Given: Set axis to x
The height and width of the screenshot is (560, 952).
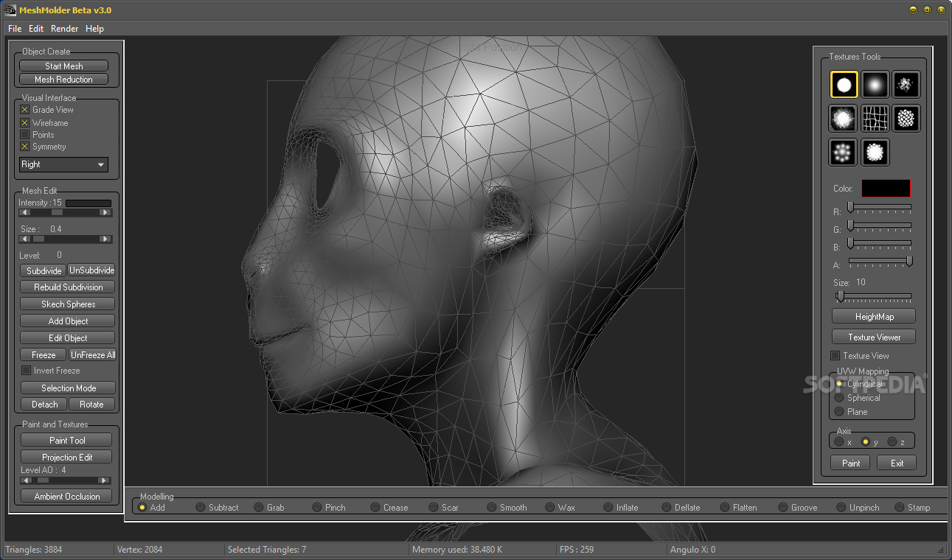Looking at the screenshot, I should point(838,442).
